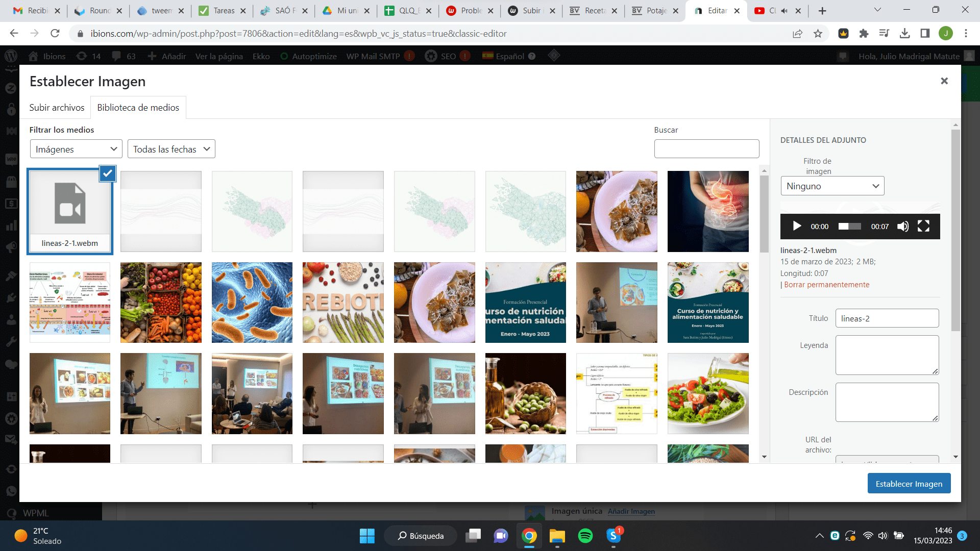The height and width of the screenshot is (551, 980).
Task: Click the share page icon in address bar
Action: [797, 34]
